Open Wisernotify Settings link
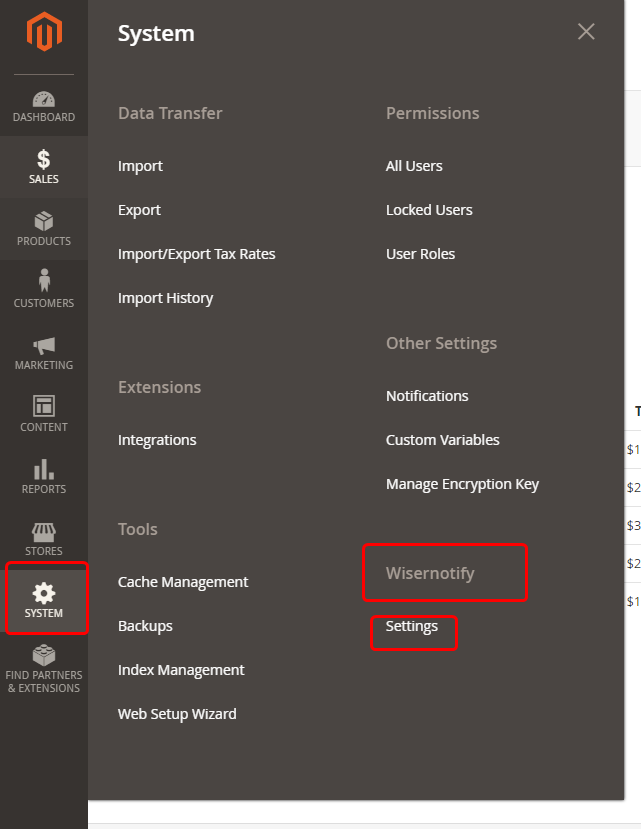This screenshot has width=641, height=829. pos(411,627)
